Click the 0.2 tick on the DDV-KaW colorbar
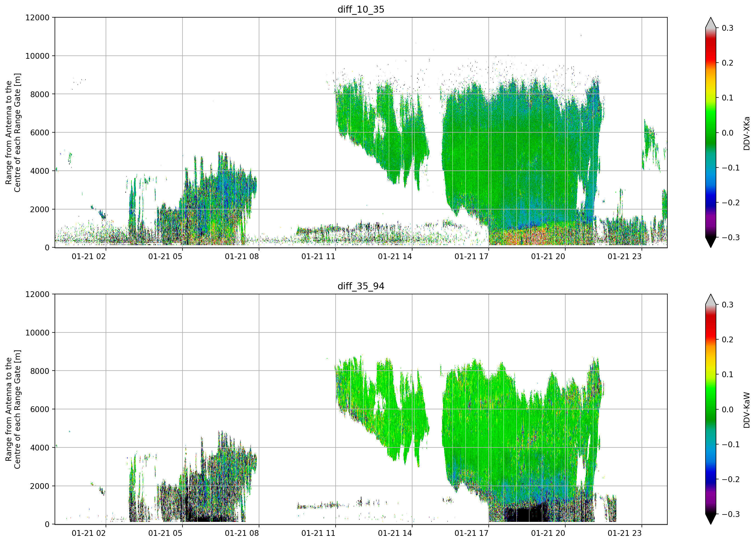The width and height of the screenshot is (756, 543). pyautogui.click(x=728, y=340)
